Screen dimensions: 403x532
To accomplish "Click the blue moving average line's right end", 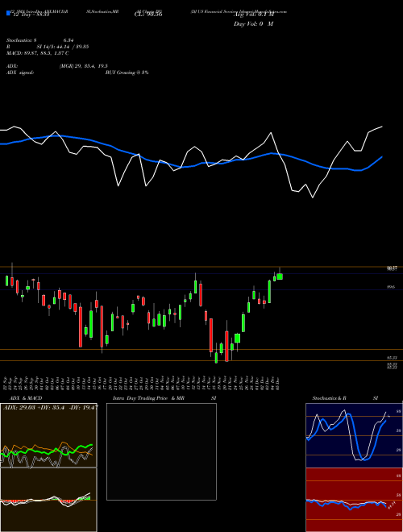I will point(382,157).
